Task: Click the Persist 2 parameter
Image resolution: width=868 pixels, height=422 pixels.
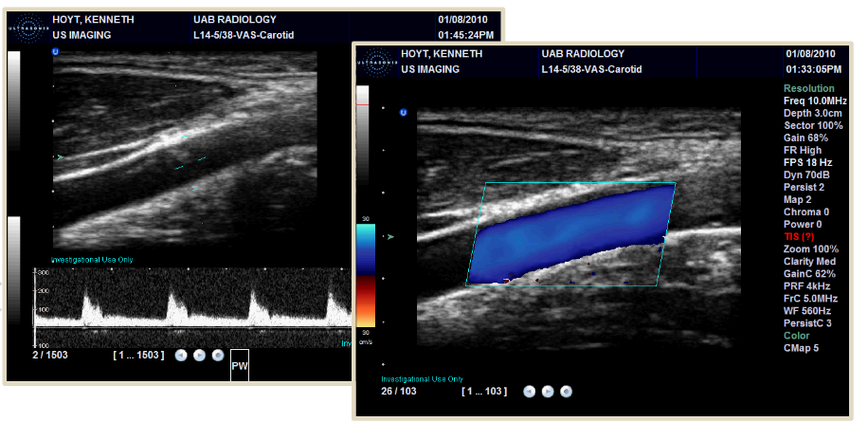Action: pyautogui.click(x=804, y=187)
